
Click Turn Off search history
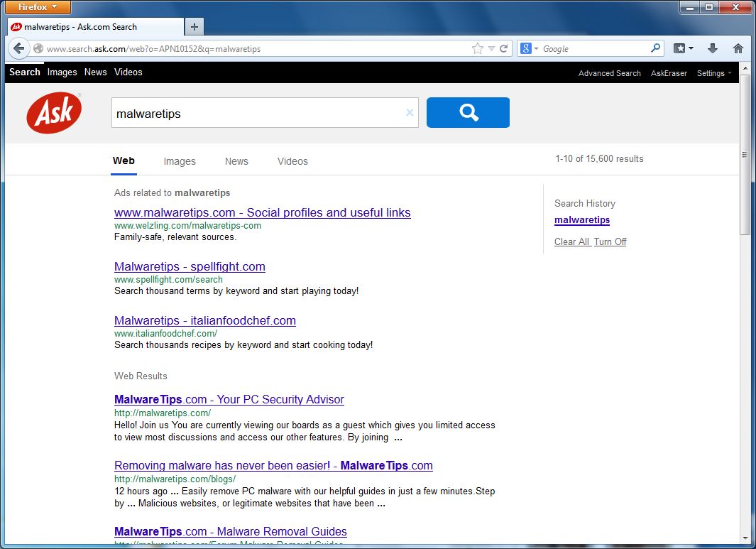click(x=610, y=241)
